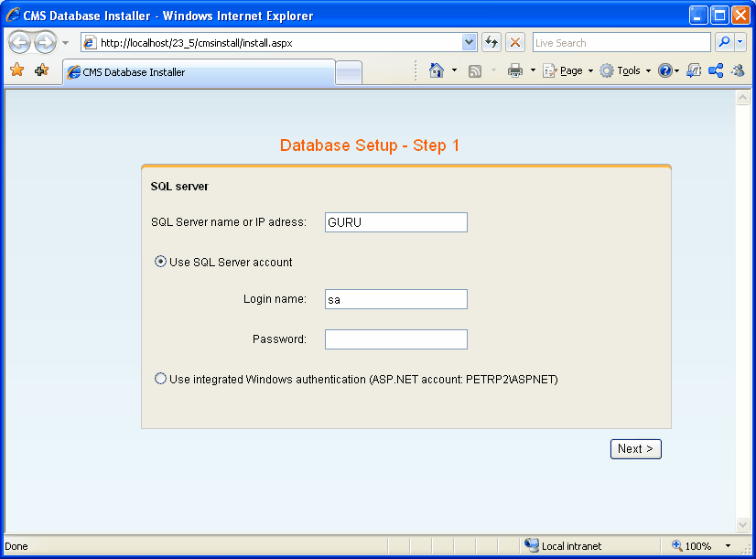Open the Page menu
This screenshot has height=559, width=756.
(x=567, y=70)
